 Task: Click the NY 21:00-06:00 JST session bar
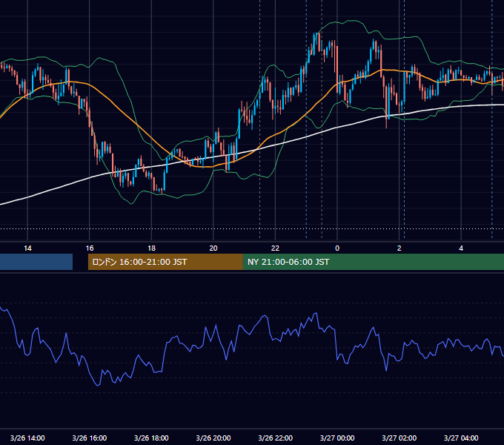374,262
